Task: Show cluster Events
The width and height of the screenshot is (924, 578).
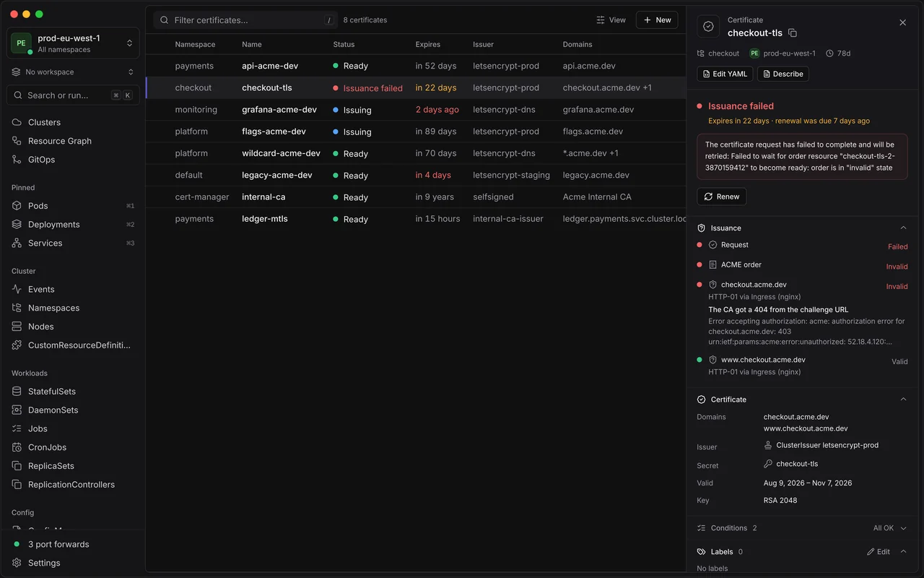Action: [73, 289]
